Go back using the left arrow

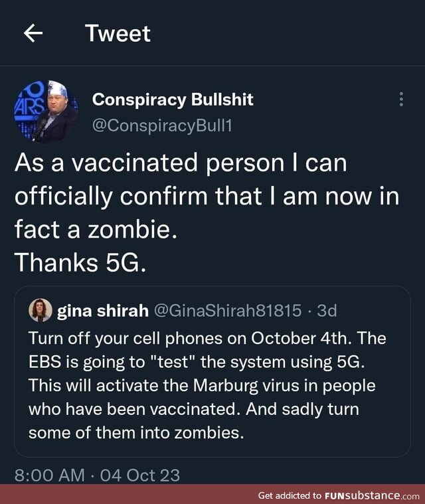[x=33, y=34]
